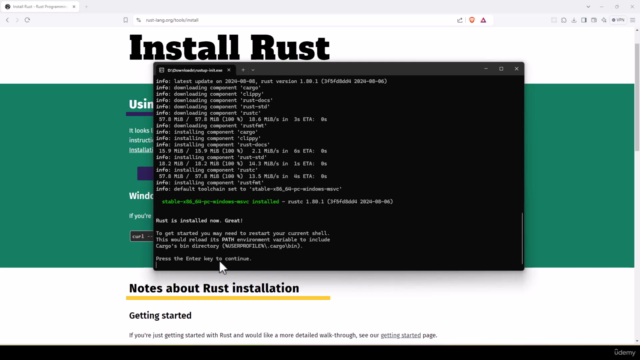Open a new browser tab
640x360 pixels.
click(86, 7)
